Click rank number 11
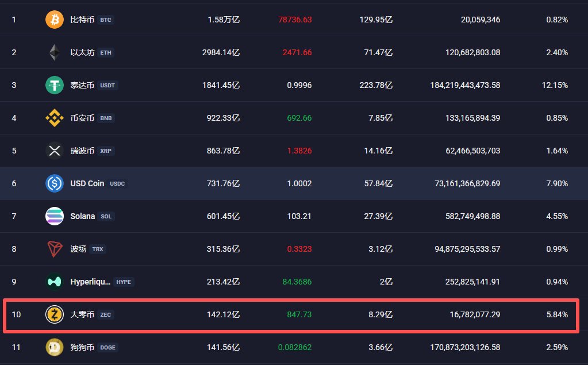The height and width of the screenshot is (365, 588). coord(16,347)
